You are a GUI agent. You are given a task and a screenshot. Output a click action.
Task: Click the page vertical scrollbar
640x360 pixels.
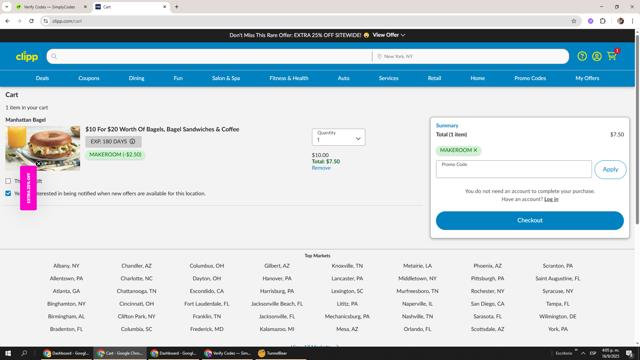(x=637, y=129)
